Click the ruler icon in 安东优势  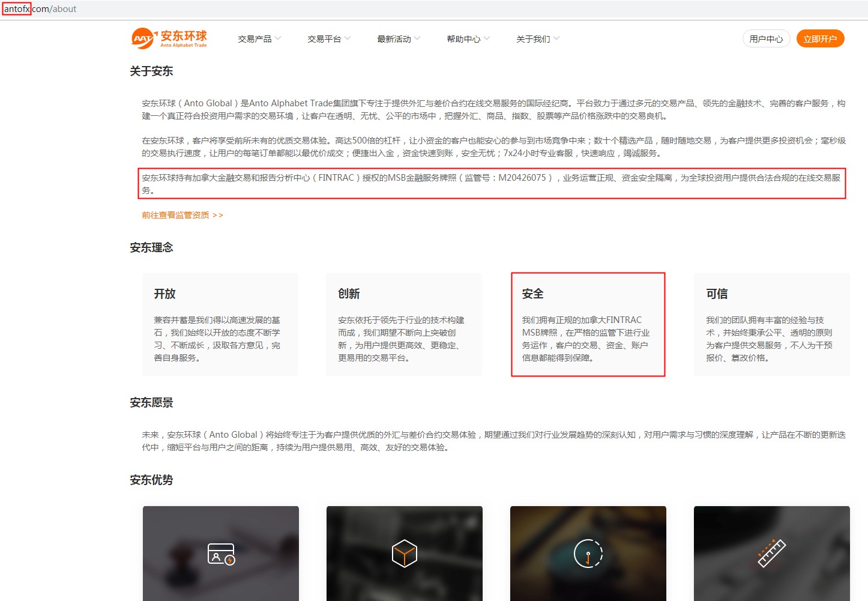pos(771,553)
